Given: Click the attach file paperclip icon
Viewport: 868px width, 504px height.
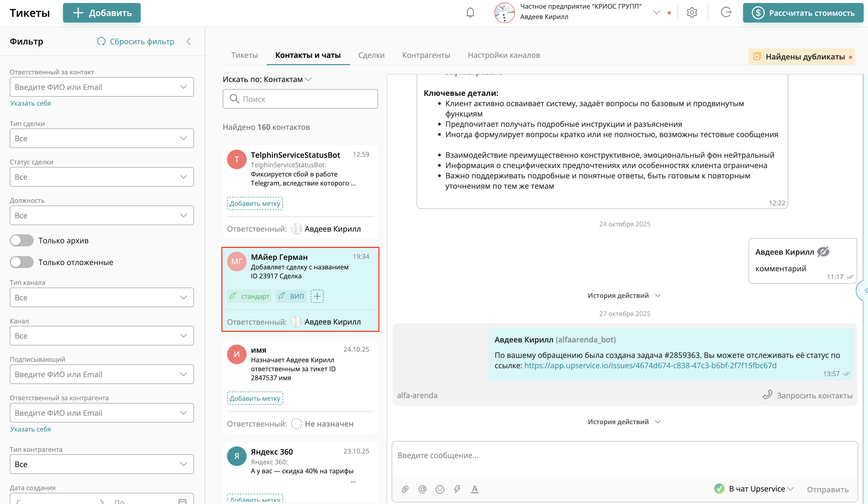Looking at the screenshot, I should [x=405, y=489].
